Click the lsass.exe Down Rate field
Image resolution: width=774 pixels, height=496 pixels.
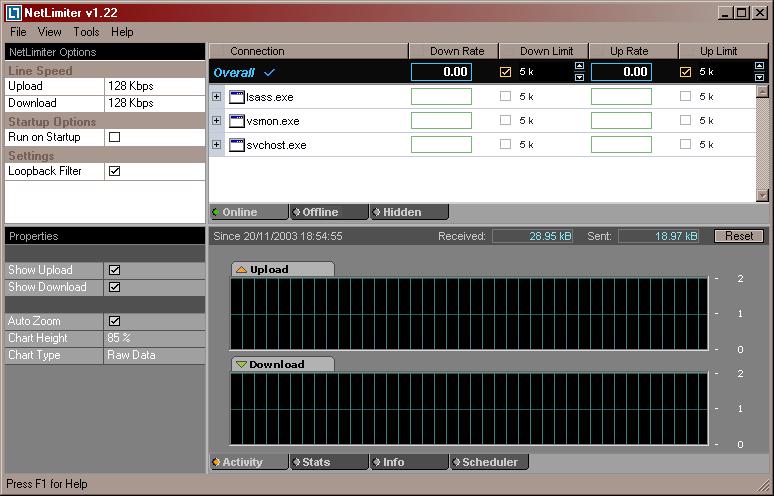click(441, 96)
